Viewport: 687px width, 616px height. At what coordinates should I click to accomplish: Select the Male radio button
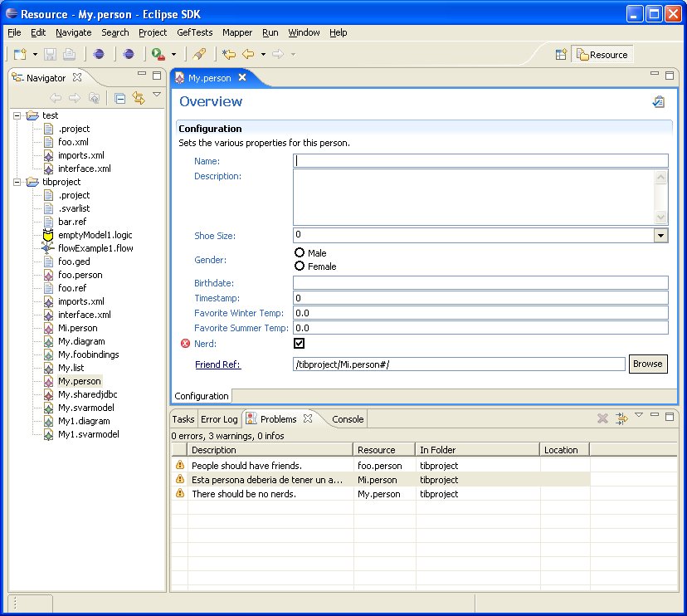[x=300, y=252]
